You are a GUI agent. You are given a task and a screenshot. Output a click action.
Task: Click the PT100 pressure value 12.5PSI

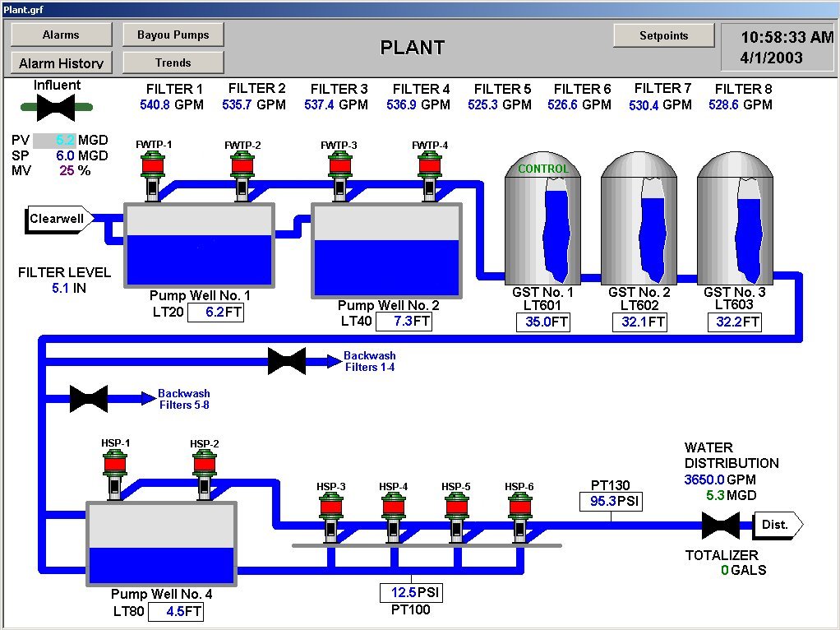(x=412, y=592)
